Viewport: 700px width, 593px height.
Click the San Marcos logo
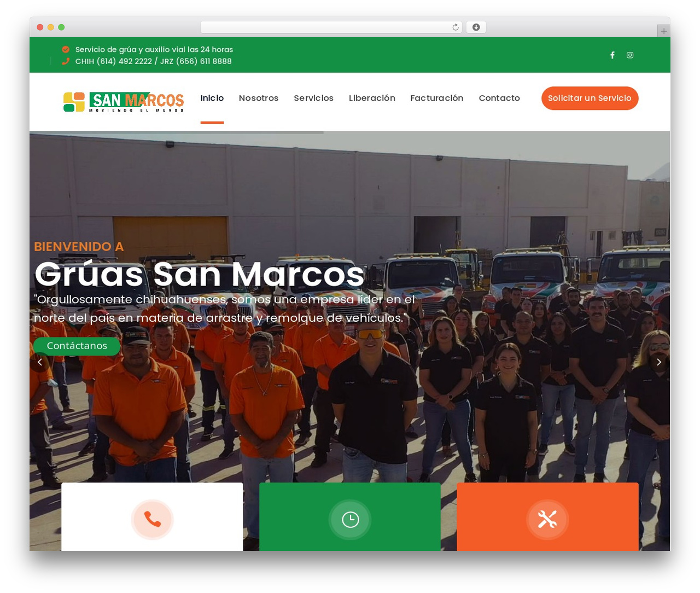click(x=124, y=101)
